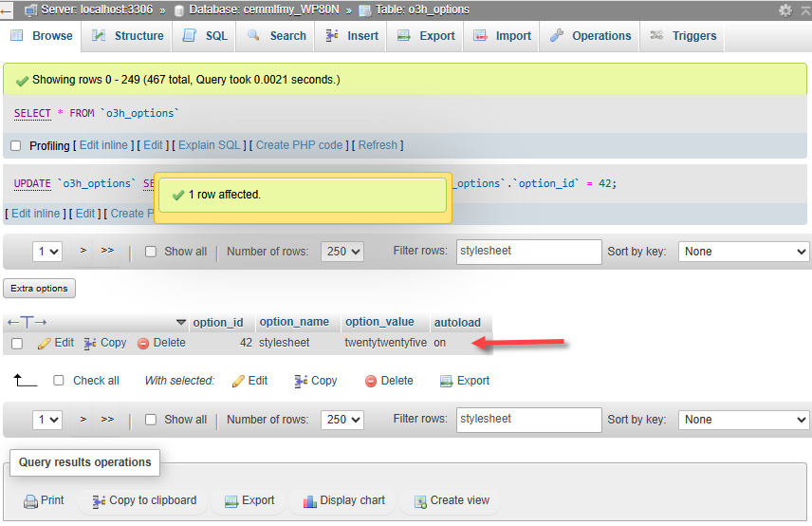Toggle the Profiling checkbox
812x526 pixels.
tap(16, 145)
